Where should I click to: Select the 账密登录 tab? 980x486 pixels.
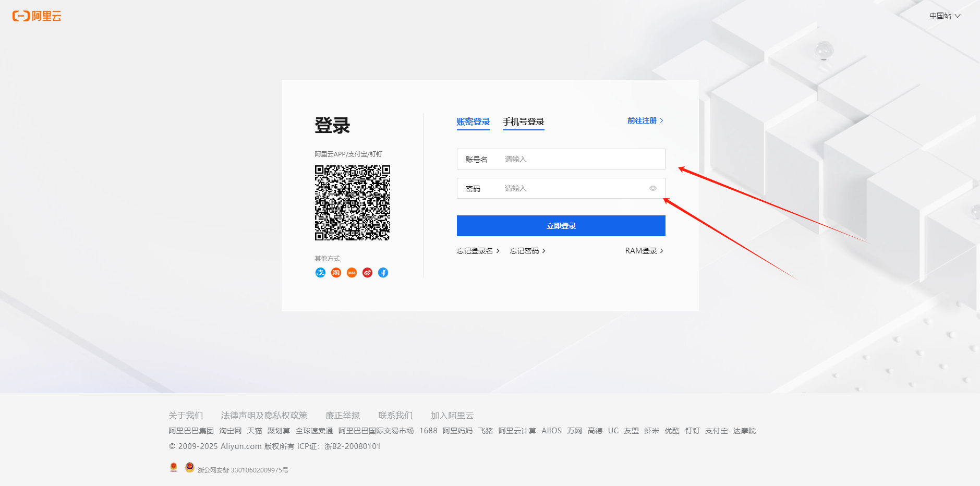(473, 121)
